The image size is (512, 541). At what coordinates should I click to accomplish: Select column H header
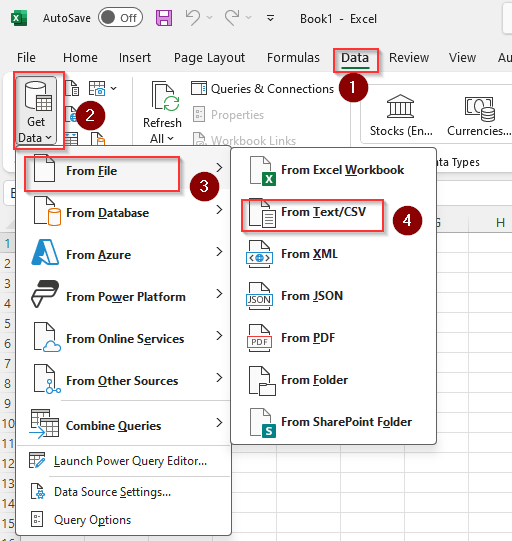pyautogui.click(x=500, y=223)
